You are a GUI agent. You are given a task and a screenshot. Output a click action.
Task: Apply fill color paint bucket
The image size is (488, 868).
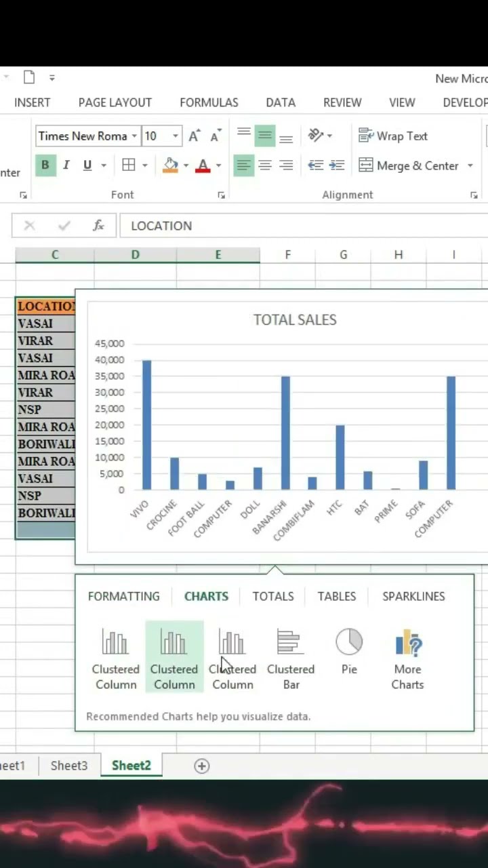pos(170,165)
